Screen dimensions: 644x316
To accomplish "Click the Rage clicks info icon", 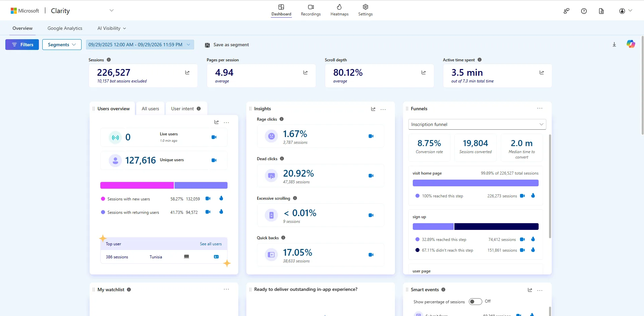I will pos(282,119).
